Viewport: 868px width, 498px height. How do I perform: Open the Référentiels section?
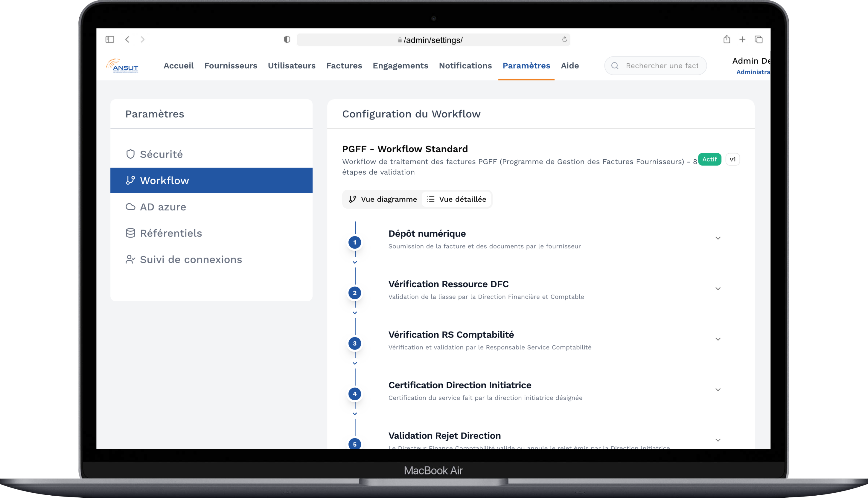click(x=211, y=233)
